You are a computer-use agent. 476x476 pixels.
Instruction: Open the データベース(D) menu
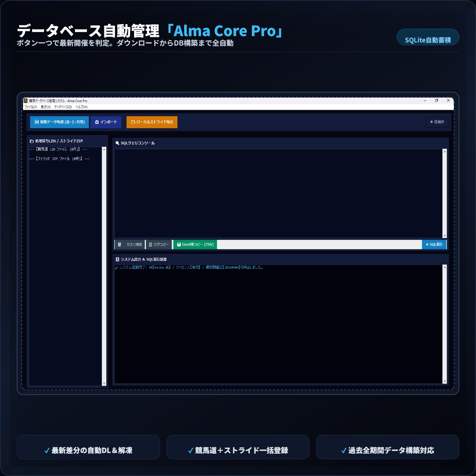tap(63, 107)
